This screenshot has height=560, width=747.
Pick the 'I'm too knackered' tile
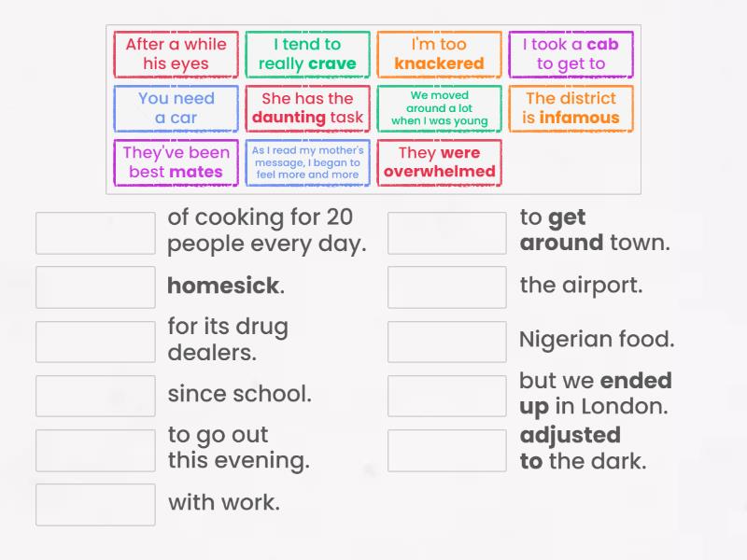(x=439, y=54)
